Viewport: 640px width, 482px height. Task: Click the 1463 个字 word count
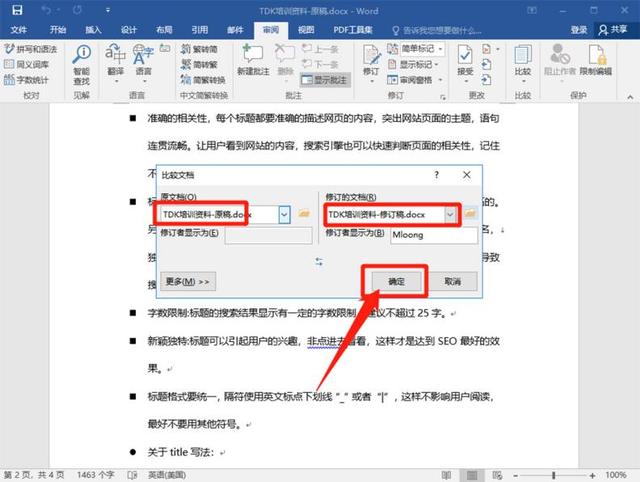96,475
